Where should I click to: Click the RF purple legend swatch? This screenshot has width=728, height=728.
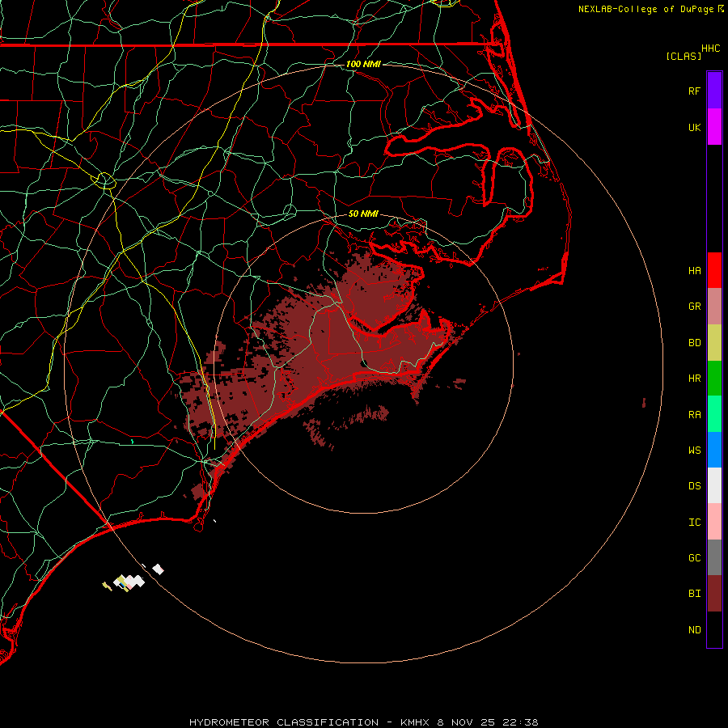[x=714, y=91]
